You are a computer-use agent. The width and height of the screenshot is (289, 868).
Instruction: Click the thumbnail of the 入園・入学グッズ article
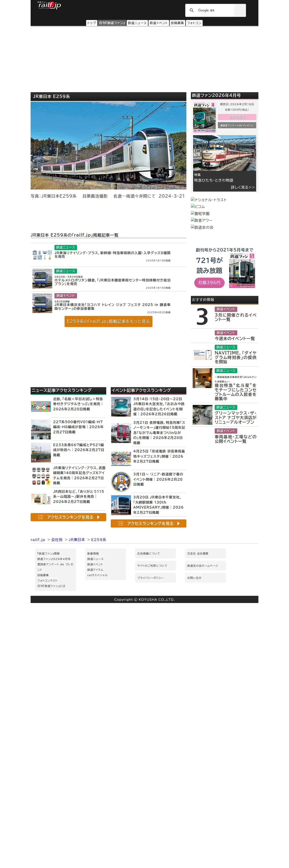(x=42, y=255)
